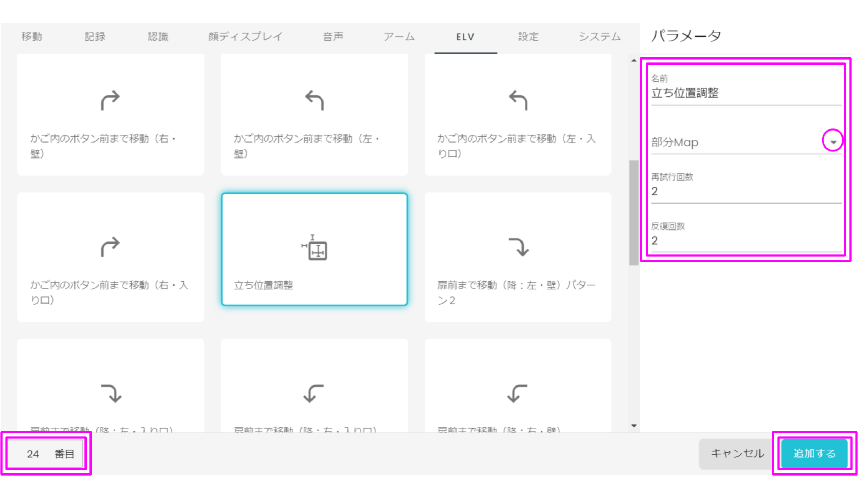The image size is (868, 483).
Task: Switch to the 移動 tab
Action: [x=31, y=36]
